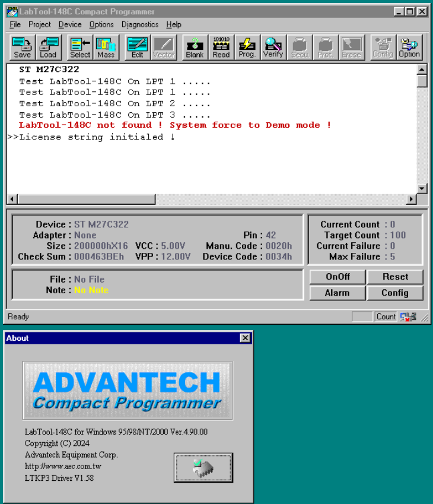The width and height of the screenshot is (433, 504).
Task: Click the greyed Prot. toolbar icon
Action: [326, 47]
